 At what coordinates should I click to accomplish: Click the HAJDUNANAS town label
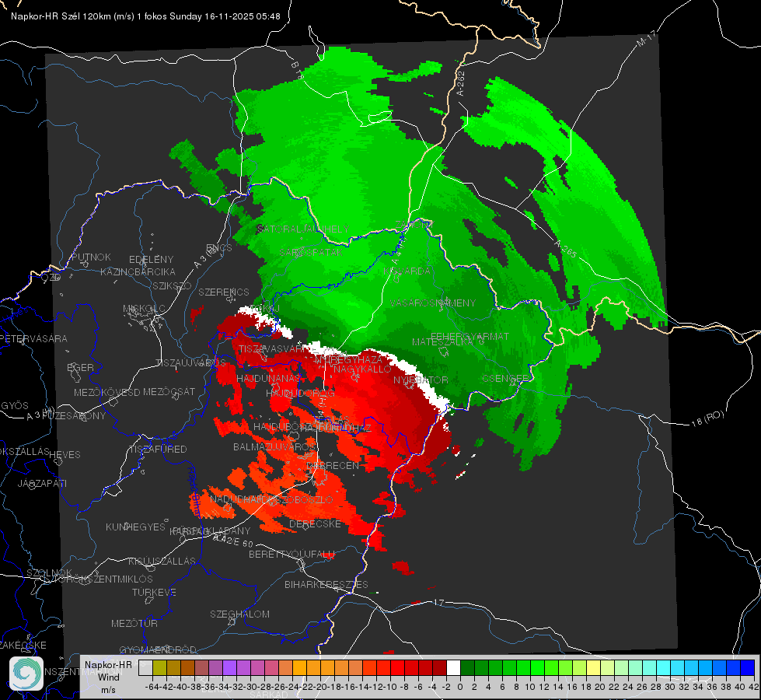pyautogui.click(x=269, y=378)
